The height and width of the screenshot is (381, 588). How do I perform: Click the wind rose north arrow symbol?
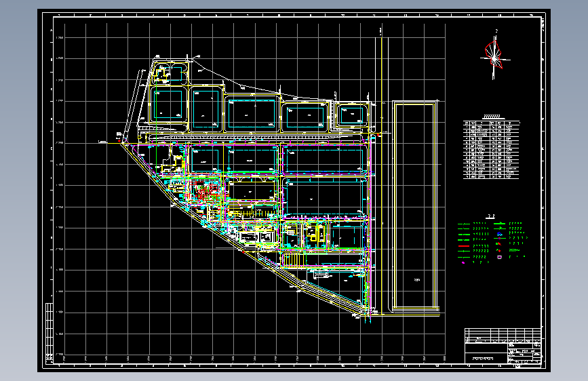tap(495, 56)
